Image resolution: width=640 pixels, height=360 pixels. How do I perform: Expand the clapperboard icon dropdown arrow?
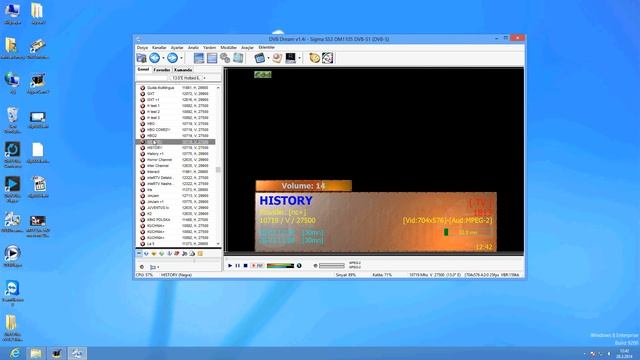[x=268, y=58]
